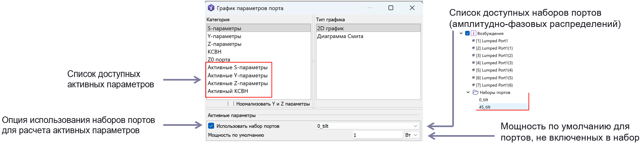Click the port icon of [4] Lumped Port1(3)
The width and height of the screenshot is (644, 147).
click(x=474, y=63)
